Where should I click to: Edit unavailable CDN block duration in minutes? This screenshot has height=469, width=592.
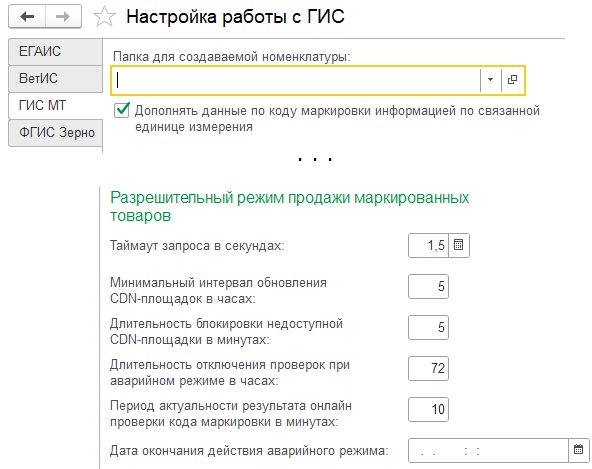pyautogui.click(x=429, y=327)
